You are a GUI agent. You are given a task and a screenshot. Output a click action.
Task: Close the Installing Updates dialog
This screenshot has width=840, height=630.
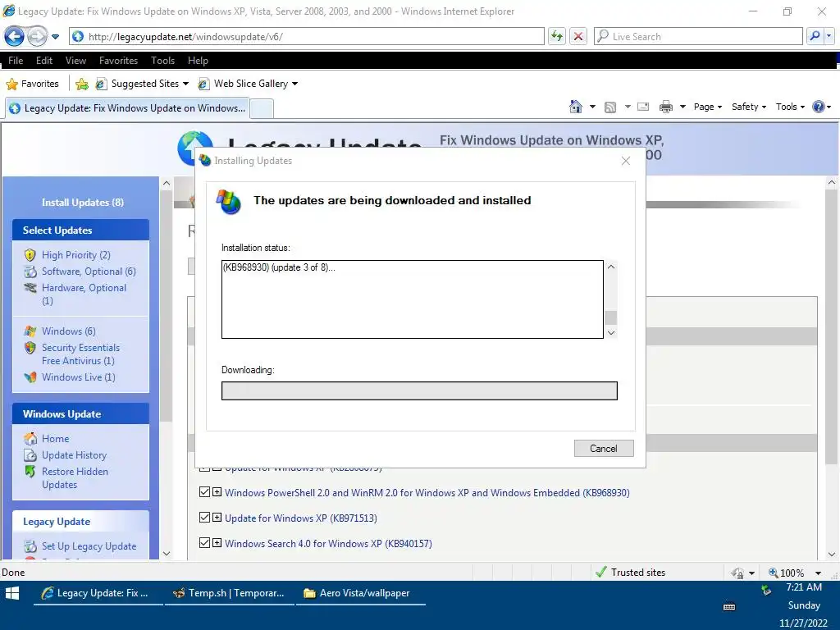(626, 161)
